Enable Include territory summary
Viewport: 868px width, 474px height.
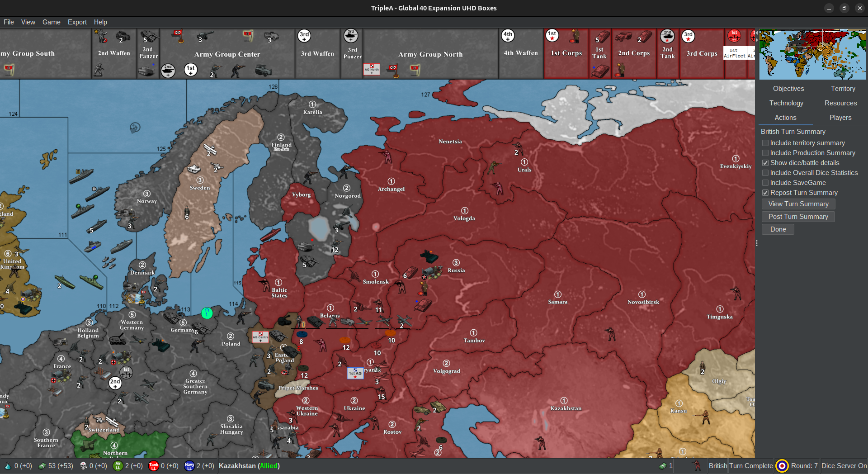pos(765,143)
